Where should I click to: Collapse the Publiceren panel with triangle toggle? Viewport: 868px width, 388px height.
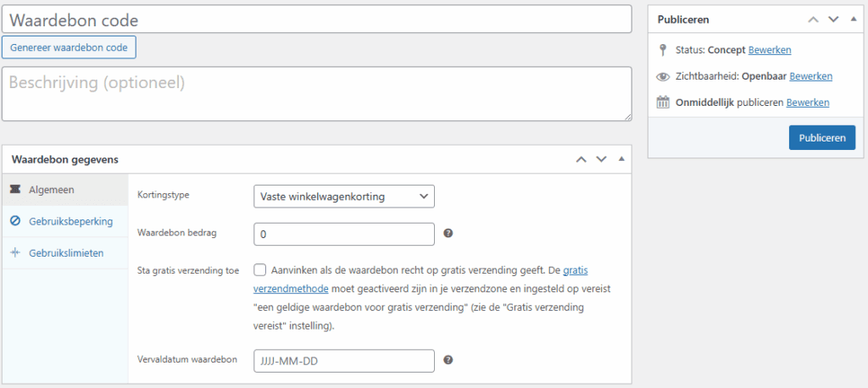click(x=853, y=19)
